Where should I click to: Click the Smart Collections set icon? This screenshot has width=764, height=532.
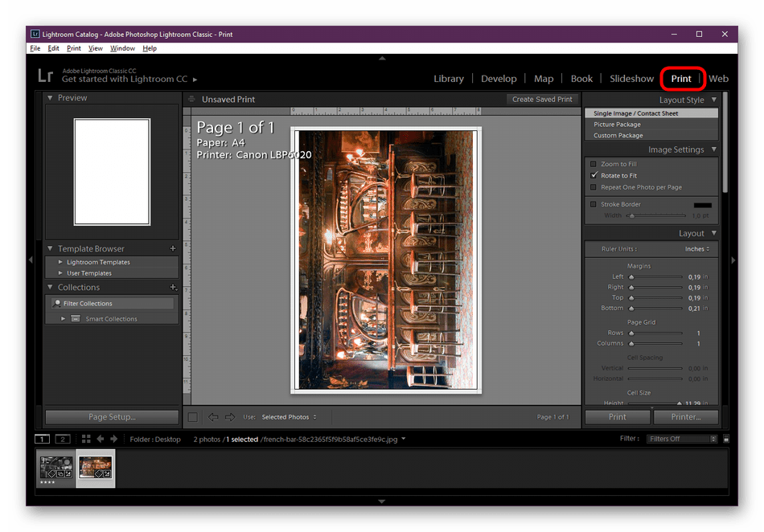pyautogui.click(x=76, y=319)
